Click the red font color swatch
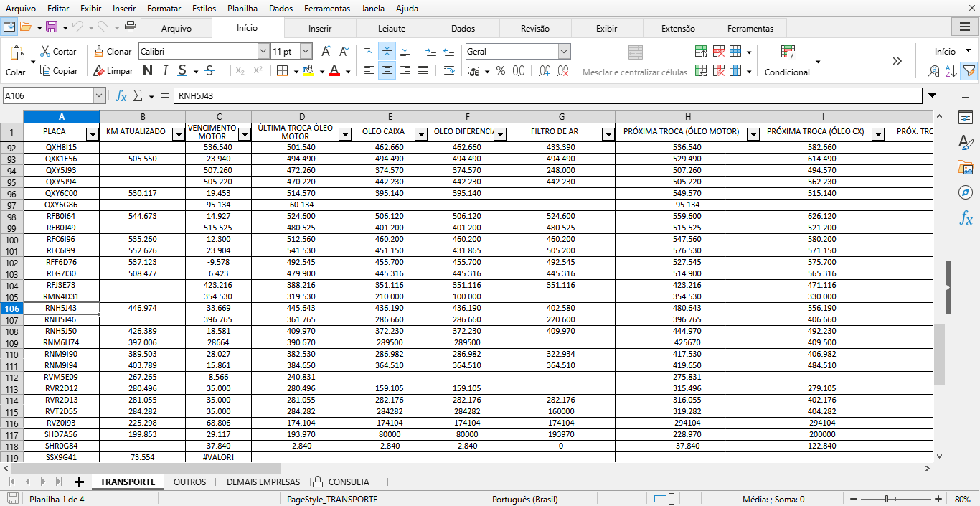Image resolution: width=980 pixels, height=506 pixels. coord(334,71)
